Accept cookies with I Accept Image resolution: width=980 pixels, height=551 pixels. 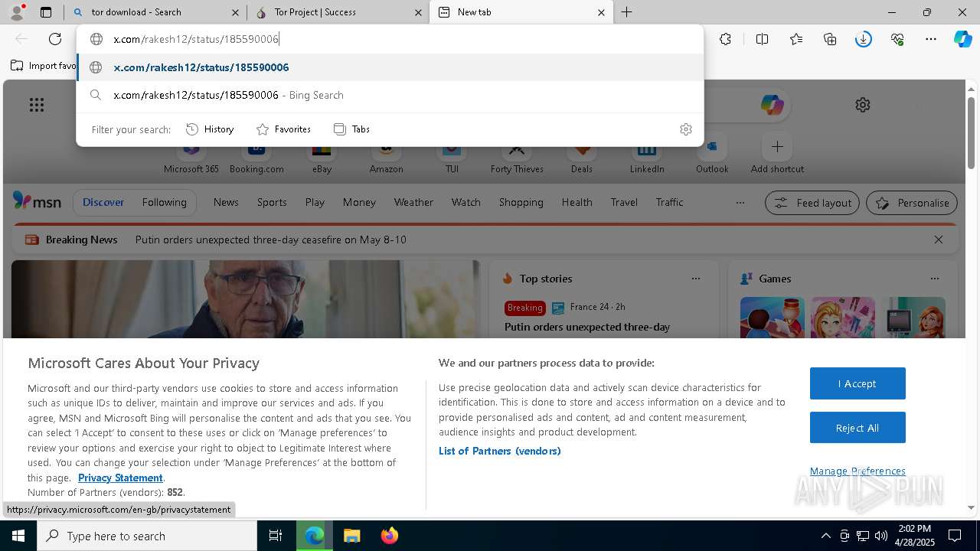[857, 383]
